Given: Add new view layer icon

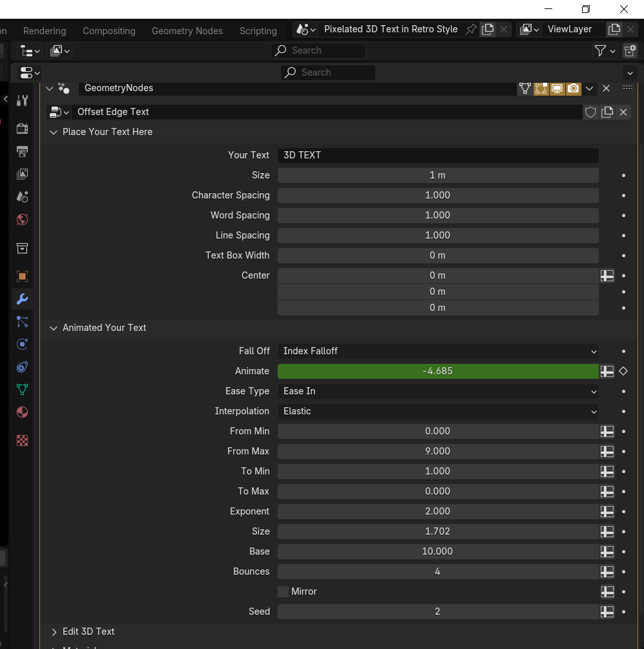Looking at the screenshot, I should (x=614, y=29).
